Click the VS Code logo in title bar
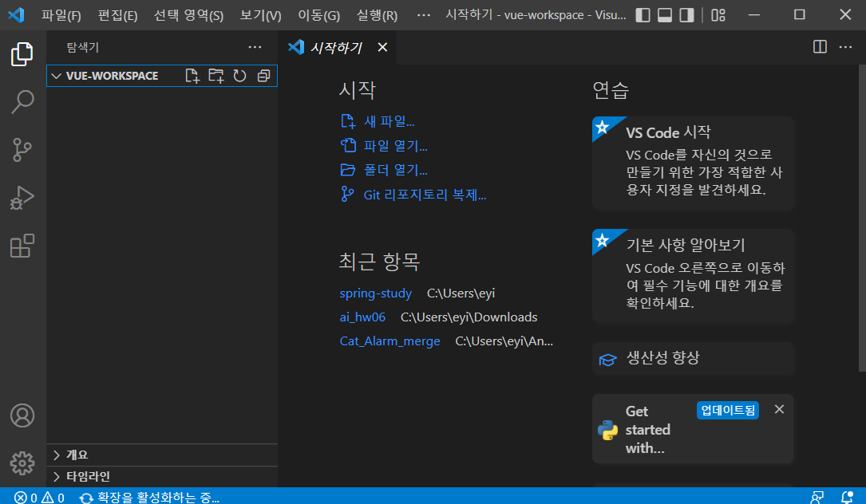The width and height of the screenshot is (866, 504). point(16,15)
